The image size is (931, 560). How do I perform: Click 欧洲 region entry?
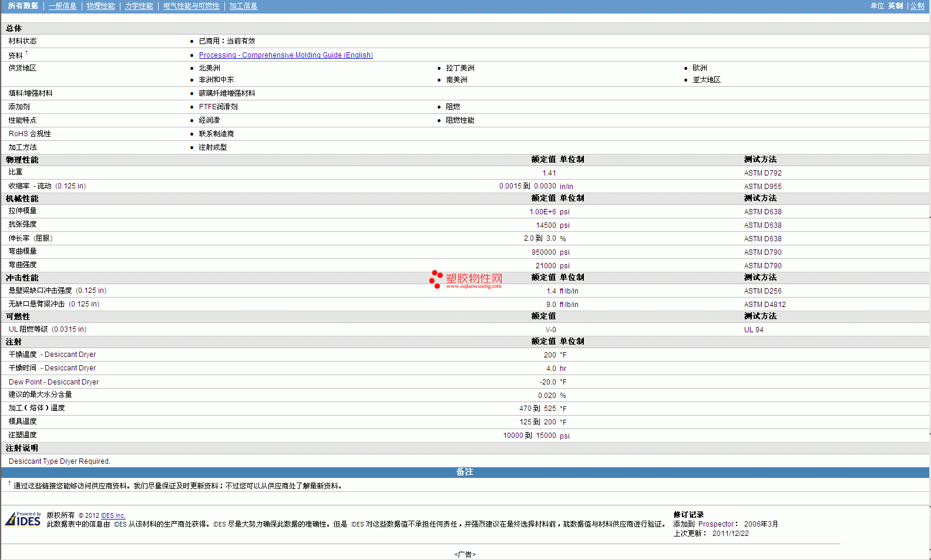[x=700, y=68]
